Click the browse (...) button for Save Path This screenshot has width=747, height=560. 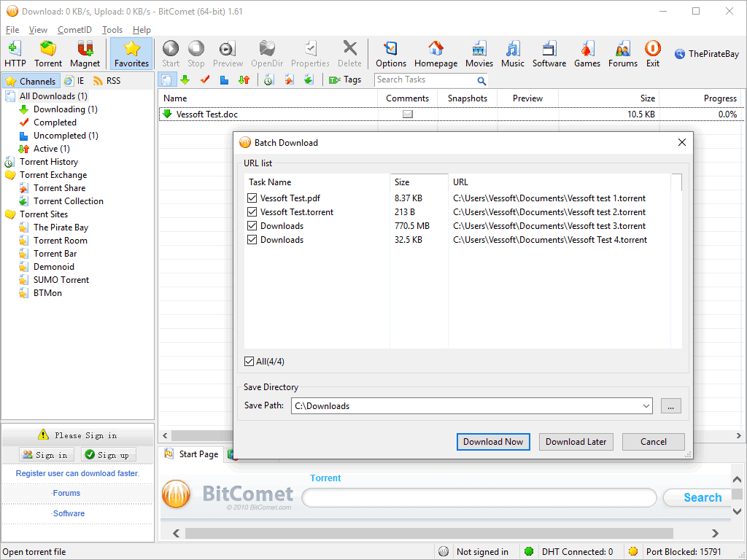[671, 406]
